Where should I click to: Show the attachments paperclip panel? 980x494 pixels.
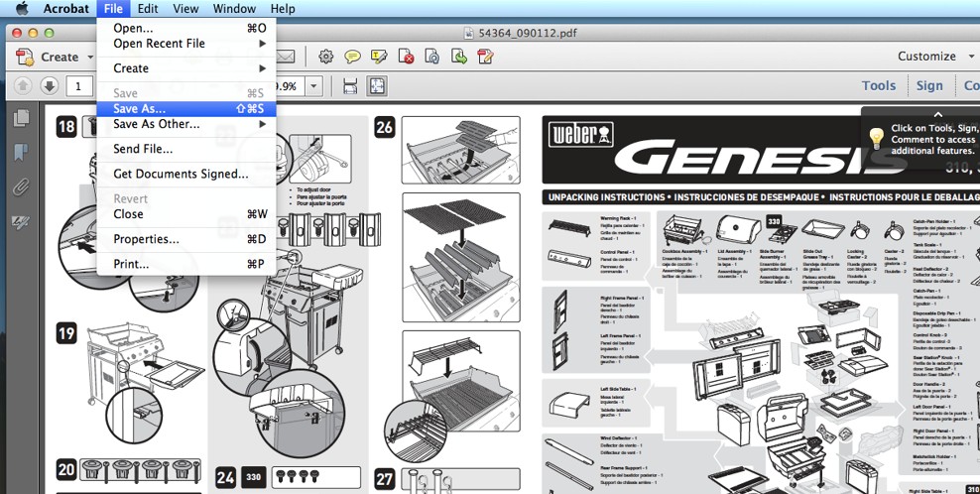click(21, 186)
